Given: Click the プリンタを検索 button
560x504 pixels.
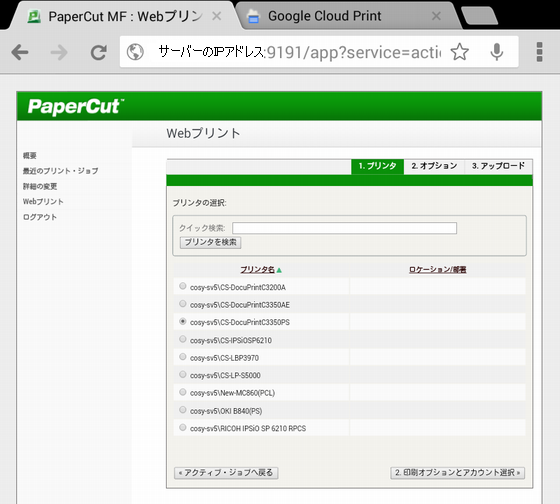Looking at the screenshot, I should tap(210, 242).
